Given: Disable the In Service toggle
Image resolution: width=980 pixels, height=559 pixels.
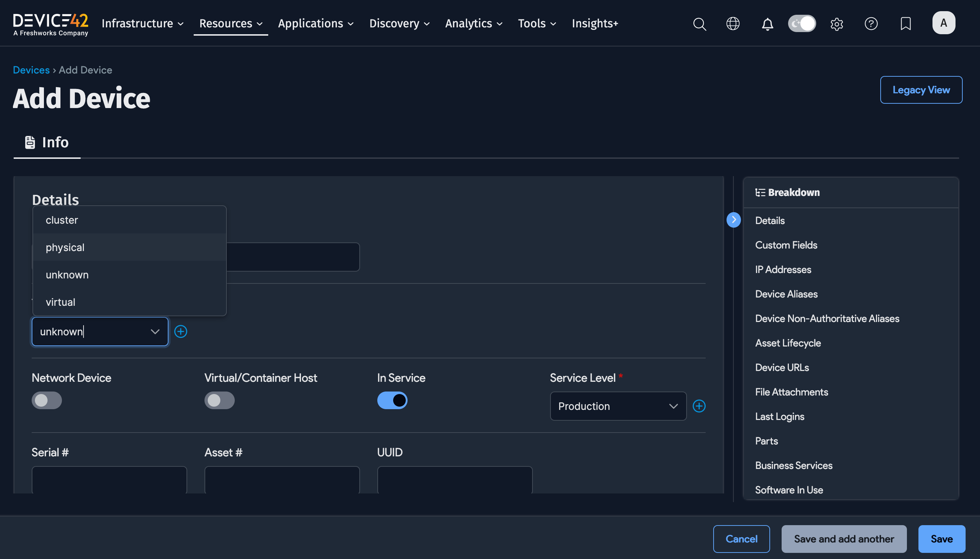Looking at the screenshot, I should pyautogui.click(x=392, y=401).
